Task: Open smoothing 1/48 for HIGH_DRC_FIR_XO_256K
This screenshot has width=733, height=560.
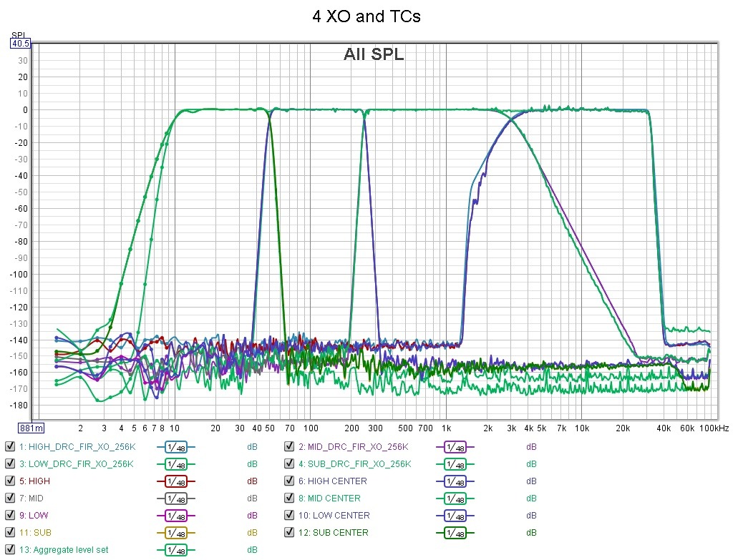Action: (x=176, y=447)
